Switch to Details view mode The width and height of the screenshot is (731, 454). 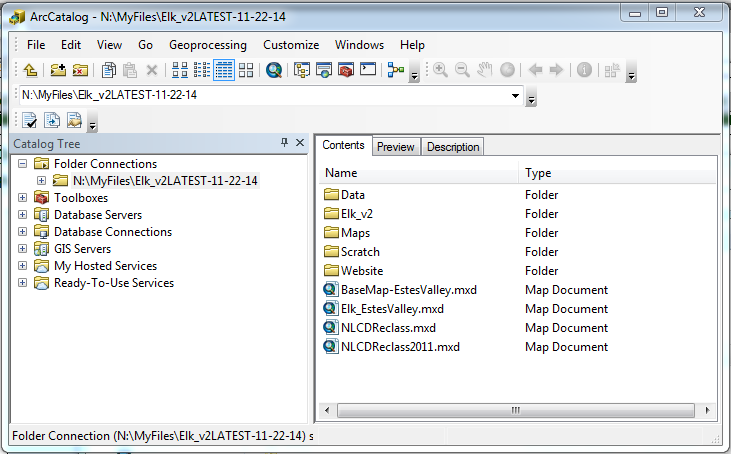[224, 70]
